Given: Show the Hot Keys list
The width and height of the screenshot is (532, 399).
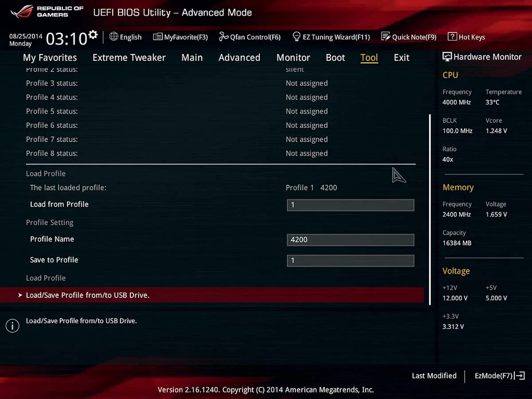Looking at the screenshot, I should [466, 37].
